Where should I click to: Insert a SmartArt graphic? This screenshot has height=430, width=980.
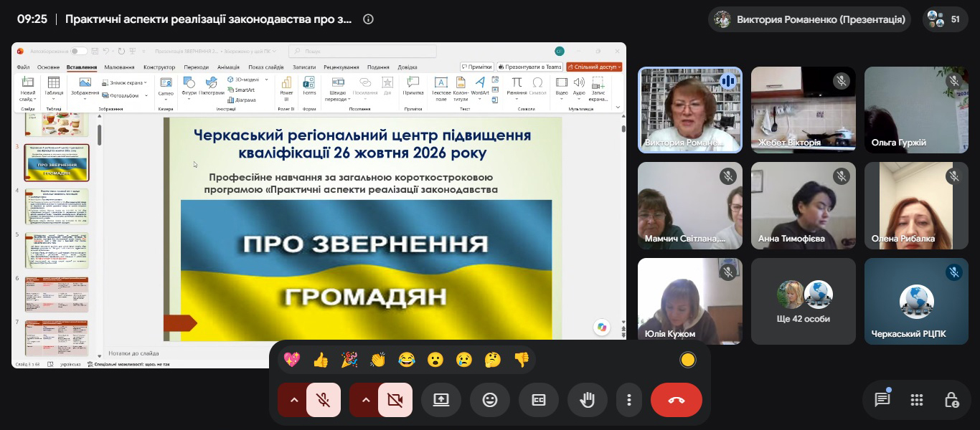point(241,90)
